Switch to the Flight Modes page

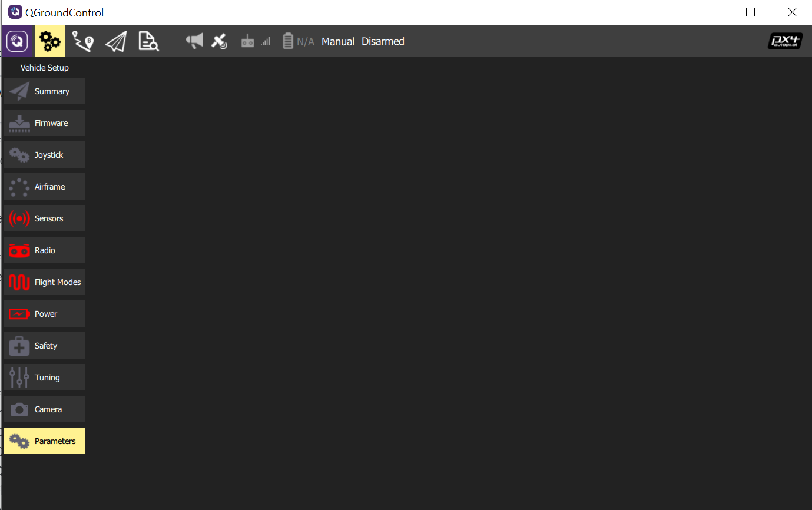tap(44, 282)
